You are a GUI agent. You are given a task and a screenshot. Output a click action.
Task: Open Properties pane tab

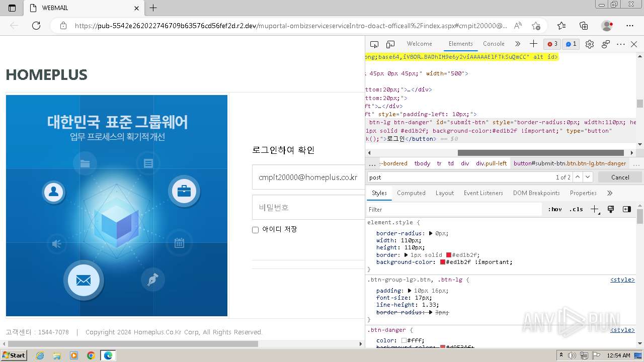[x=583, y=193]
